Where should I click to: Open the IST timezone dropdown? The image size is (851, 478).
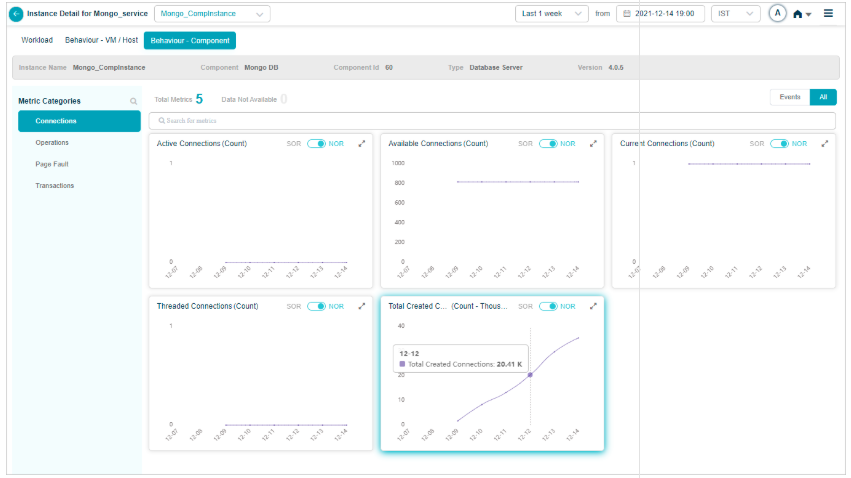pos(735,14)
